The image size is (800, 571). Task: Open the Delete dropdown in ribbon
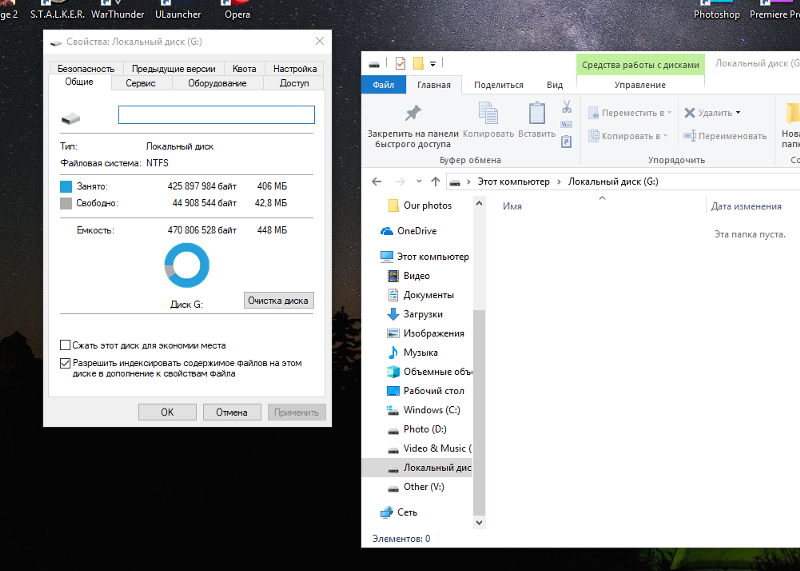pyautogui.click(x=737, y=113)
